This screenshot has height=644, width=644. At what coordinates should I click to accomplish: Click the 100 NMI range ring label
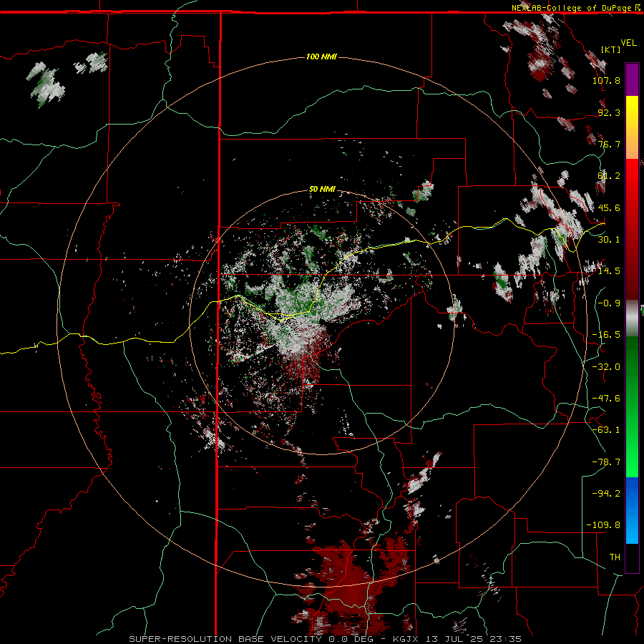(x=321, y=57)
